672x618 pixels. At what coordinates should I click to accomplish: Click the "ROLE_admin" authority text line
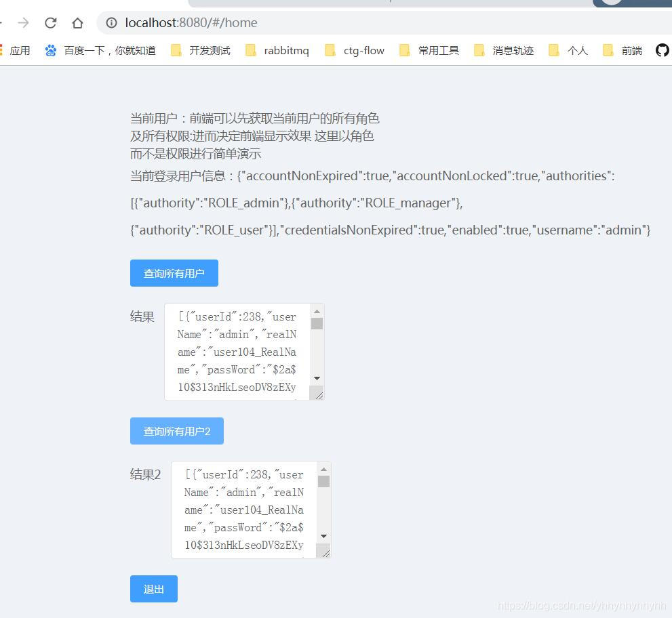[296, 203]
